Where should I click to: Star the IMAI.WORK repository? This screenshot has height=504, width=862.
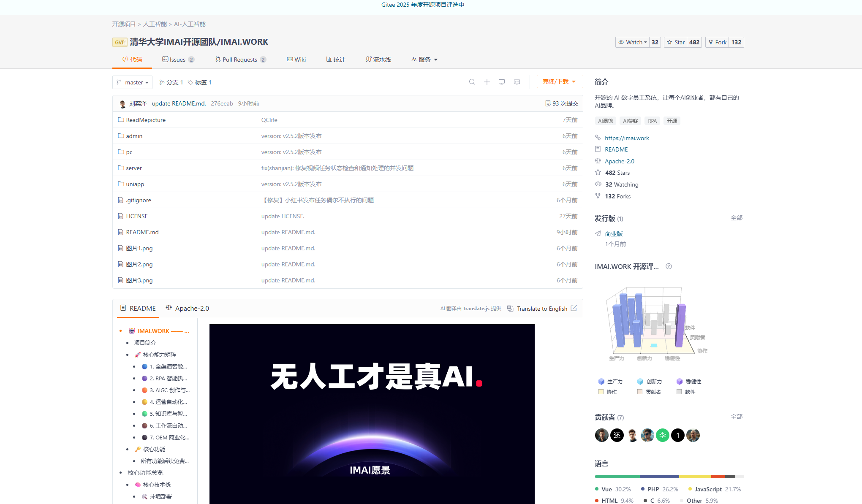(676, 42)
